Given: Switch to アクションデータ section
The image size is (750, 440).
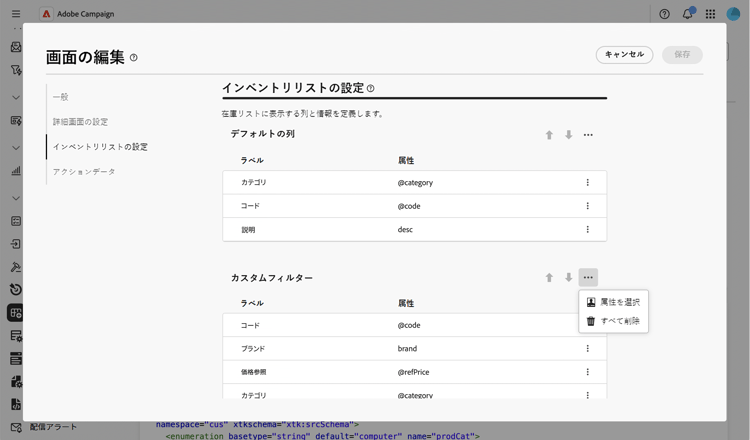Looking at the screenshot, I should [84, 172].
